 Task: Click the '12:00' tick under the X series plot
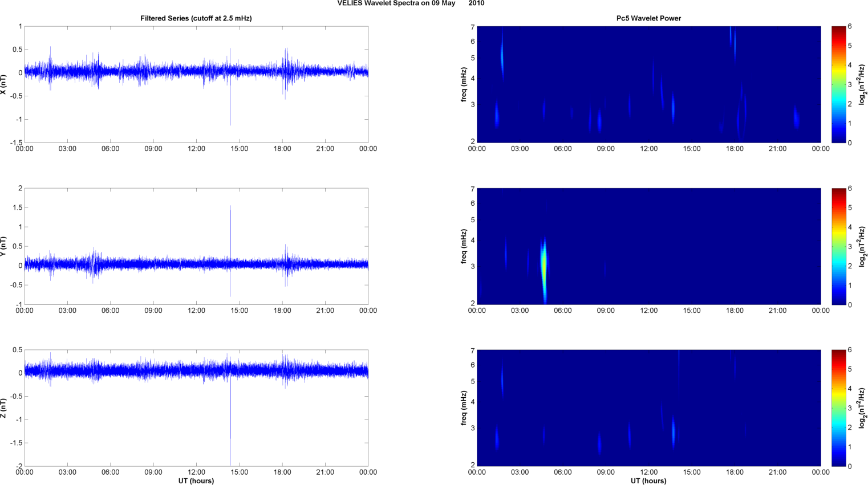click(196, 149)
